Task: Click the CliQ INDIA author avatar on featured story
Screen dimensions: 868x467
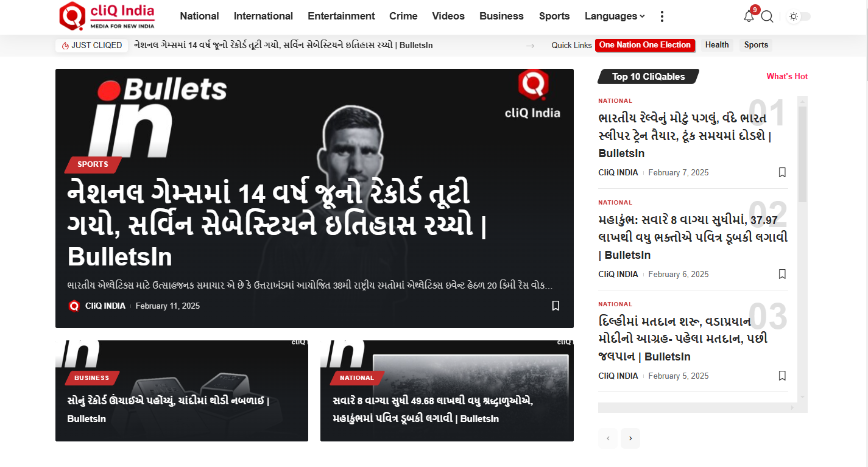Action: tap(74, 306)
